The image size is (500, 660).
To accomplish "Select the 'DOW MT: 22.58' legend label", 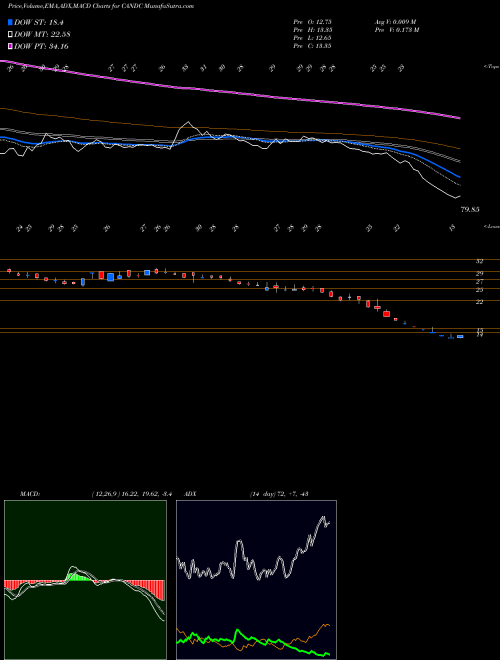I will click(42, 34).
